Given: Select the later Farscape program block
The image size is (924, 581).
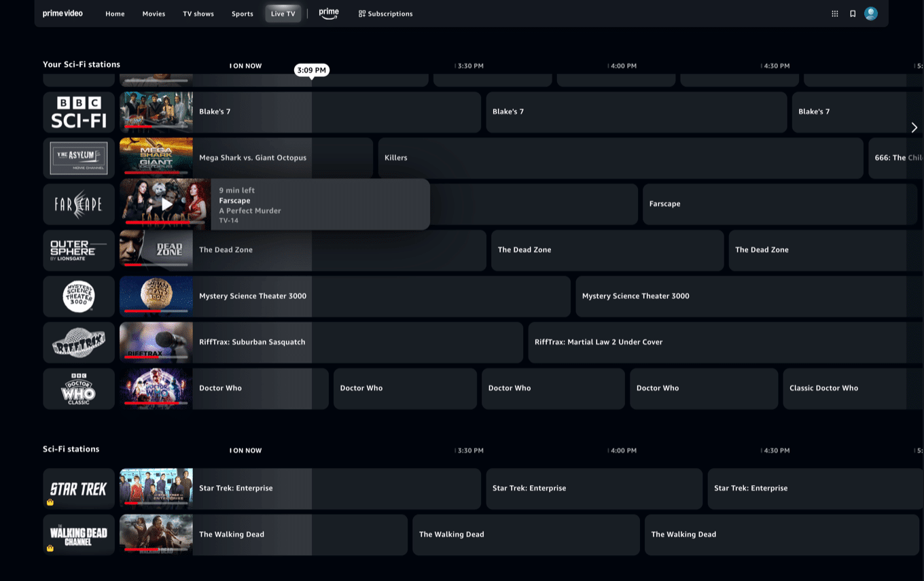Looking at the screenshot, I should click(x=780, y=205).
